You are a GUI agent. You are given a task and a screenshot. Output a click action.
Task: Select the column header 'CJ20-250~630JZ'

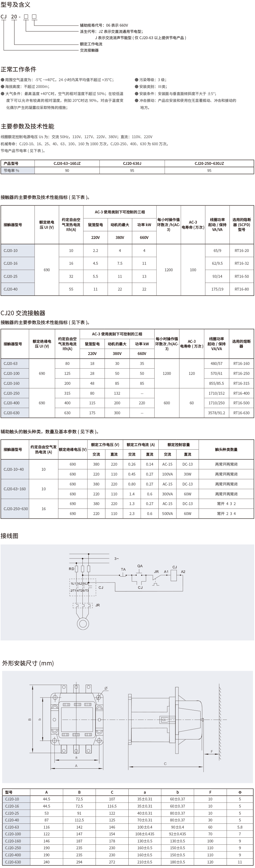(209, 163)
